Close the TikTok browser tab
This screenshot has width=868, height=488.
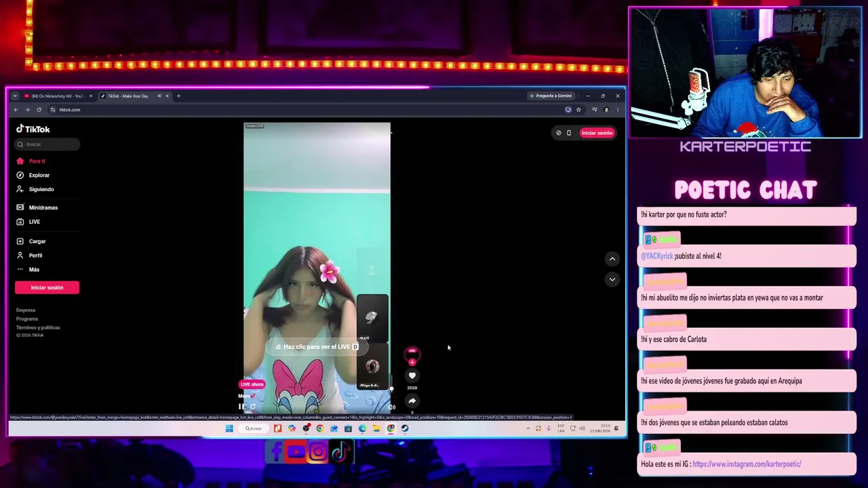point(167,96)
